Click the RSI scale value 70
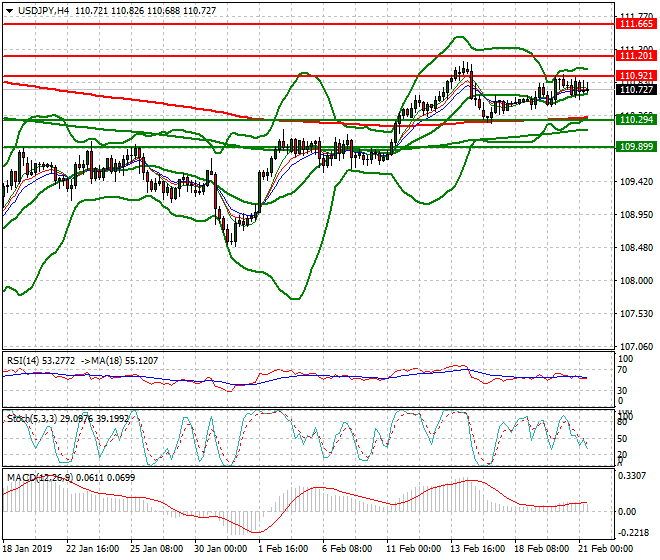The height and width of the screenshot is (560, 660). [622, 370]
